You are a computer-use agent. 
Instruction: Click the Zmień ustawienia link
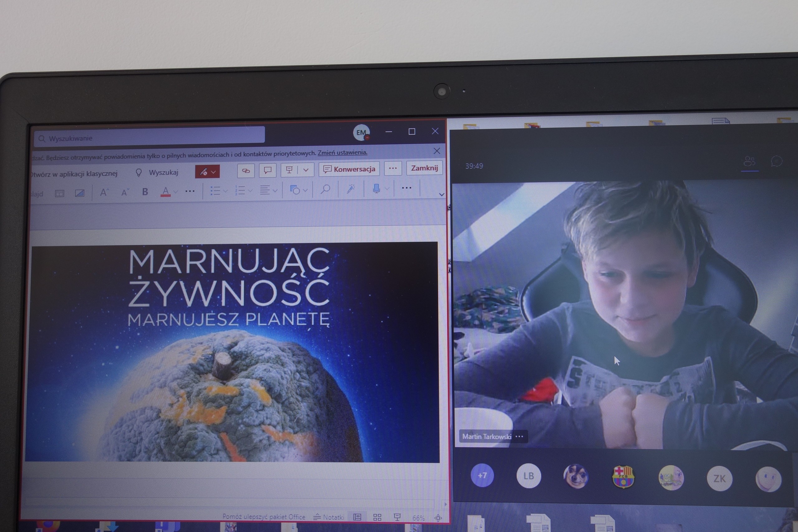coord(342,152)
